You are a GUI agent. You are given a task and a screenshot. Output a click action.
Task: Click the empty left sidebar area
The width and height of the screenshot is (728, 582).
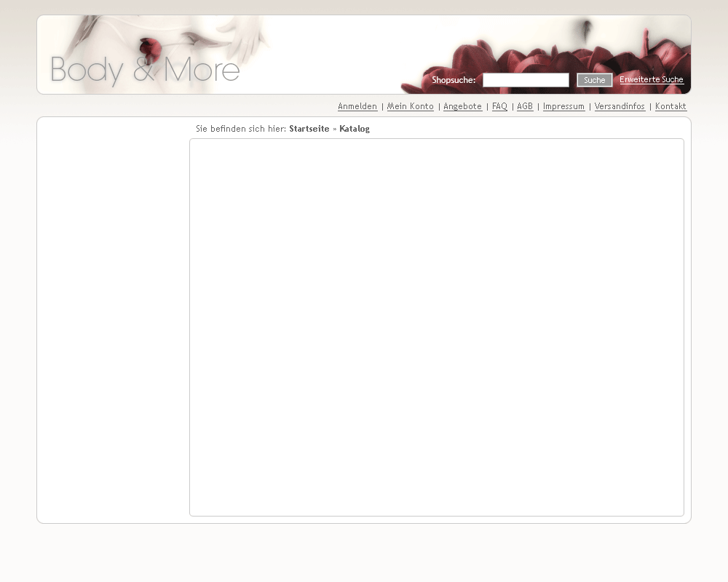tap(113, 320)
